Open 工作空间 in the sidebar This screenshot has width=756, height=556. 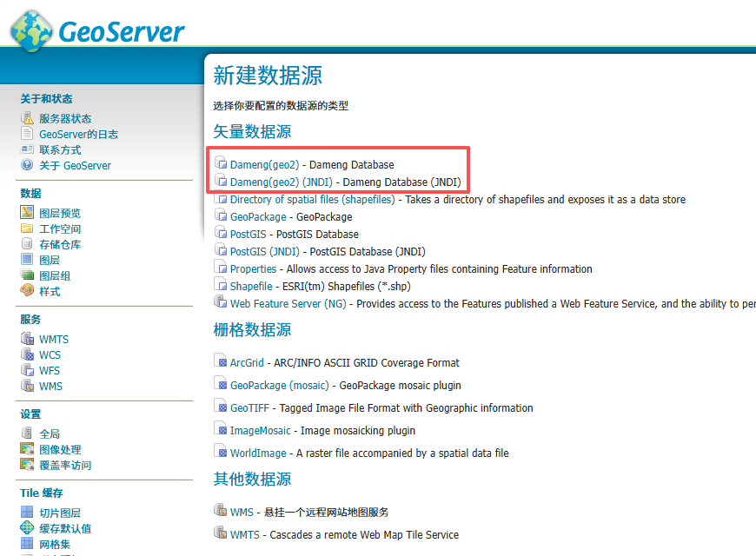[60, 229]
